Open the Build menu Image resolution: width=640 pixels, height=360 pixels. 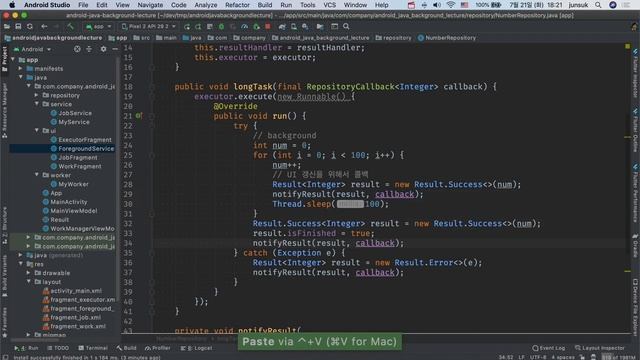coord(264,5)
